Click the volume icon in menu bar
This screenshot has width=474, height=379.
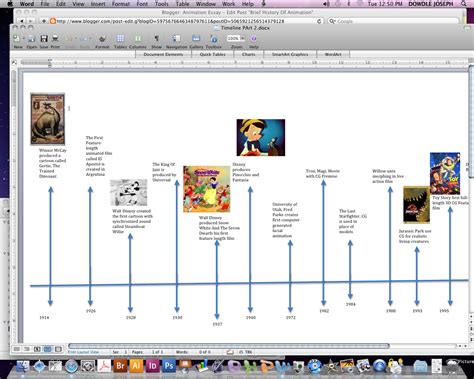(327, 4)
